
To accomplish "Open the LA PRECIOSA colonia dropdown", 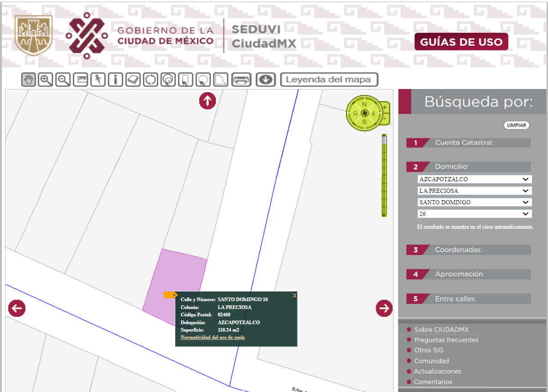I will point(475,191).
